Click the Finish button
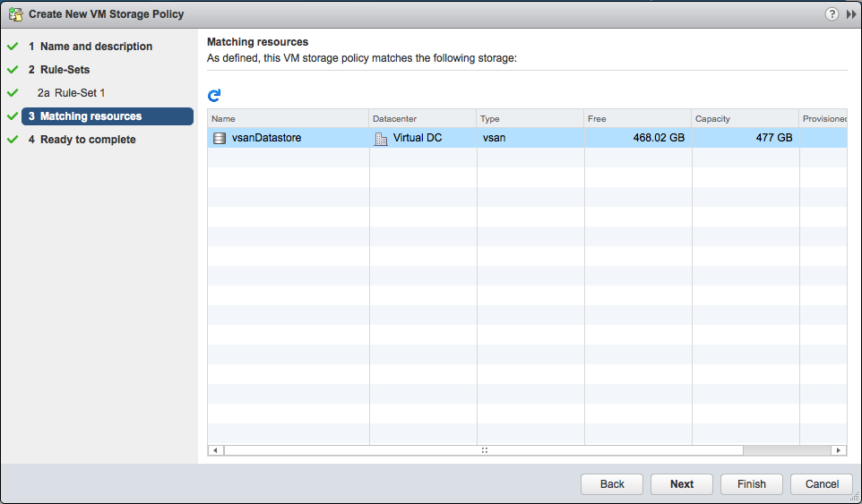Image resolution: width=862 pixels, height=504 pixels. coord(751,484)
